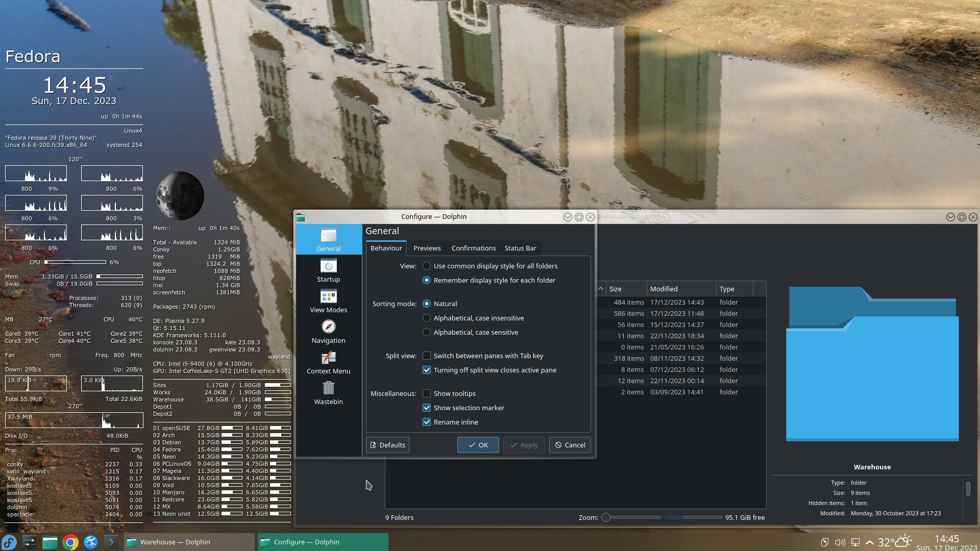The width and height of the screenshot is (980, 551).
Task: Open the Wastebin settings page
Action: pyautogui.click(x=328, y=393)
